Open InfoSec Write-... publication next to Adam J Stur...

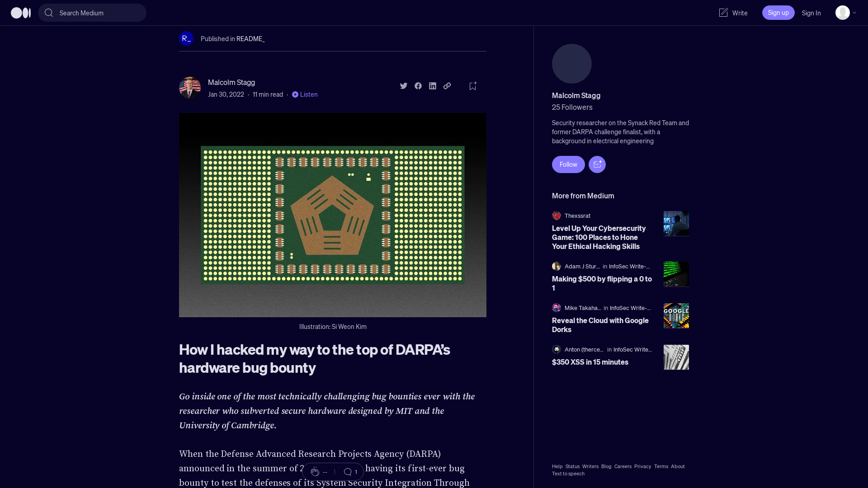tap(629, 267)
